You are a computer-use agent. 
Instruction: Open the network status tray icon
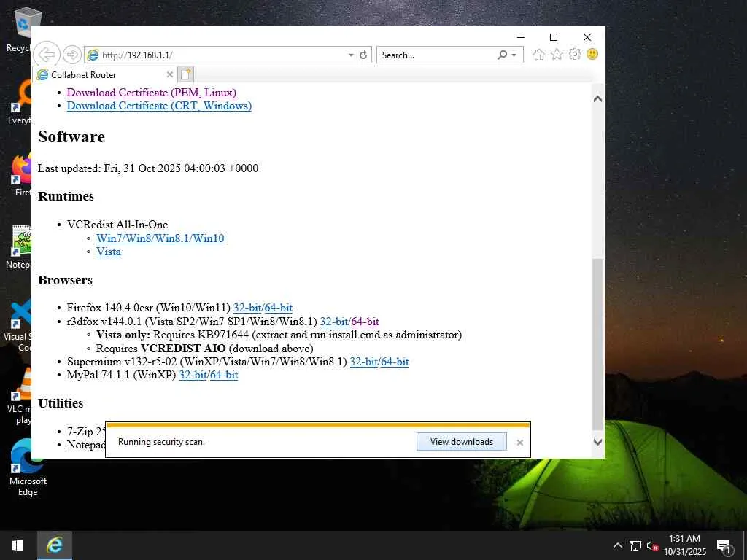(x=635, y=545)
